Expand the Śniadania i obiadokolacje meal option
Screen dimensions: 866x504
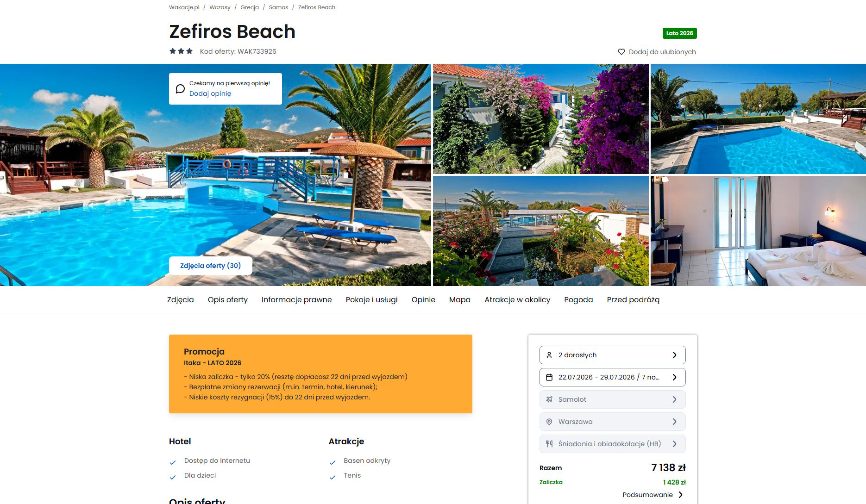coord(612,444)
